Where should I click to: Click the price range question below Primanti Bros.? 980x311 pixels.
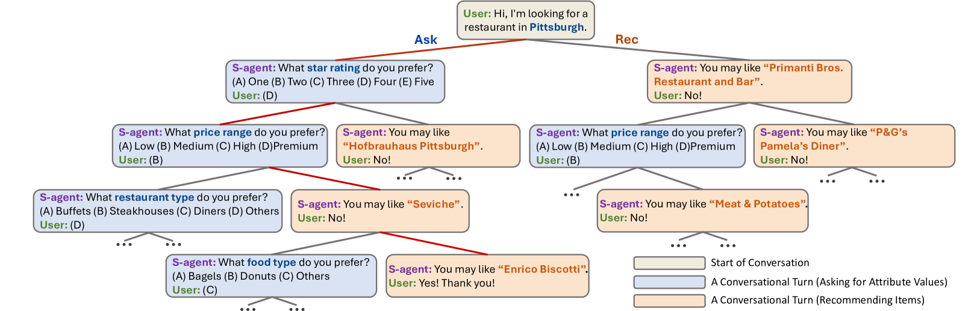click(x=638, y=146)
